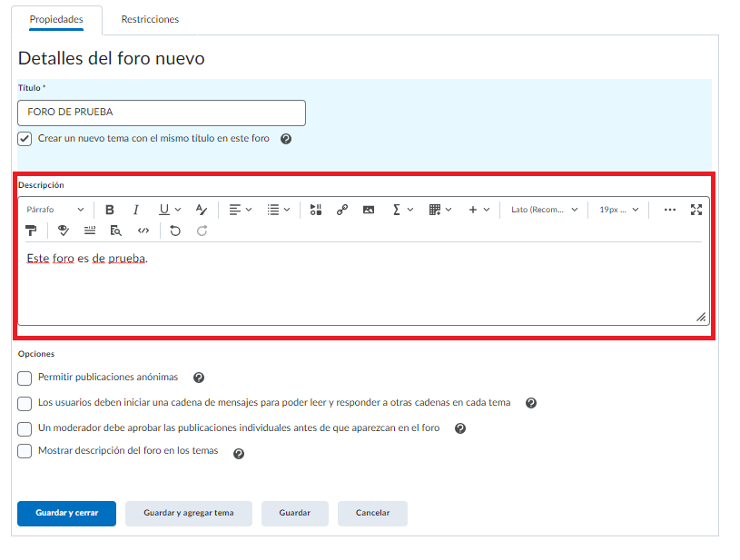Apply bold formatting in the description editor
Screen dimensions: 740x560
click(x=110, y=210)
